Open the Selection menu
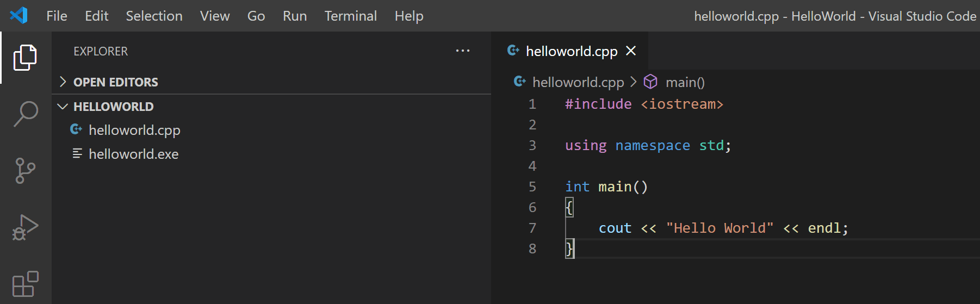Viewport: 980px width, 304px height. point(154,16)
